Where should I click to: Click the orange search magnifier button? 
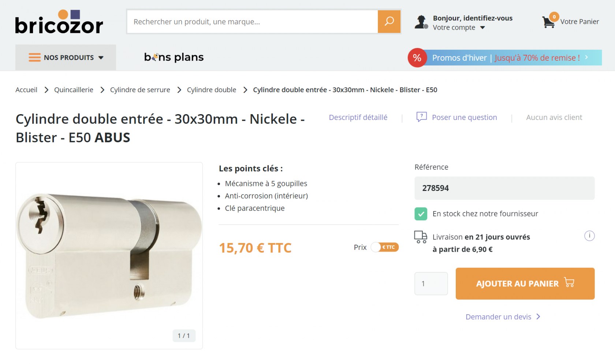(389, 22)
